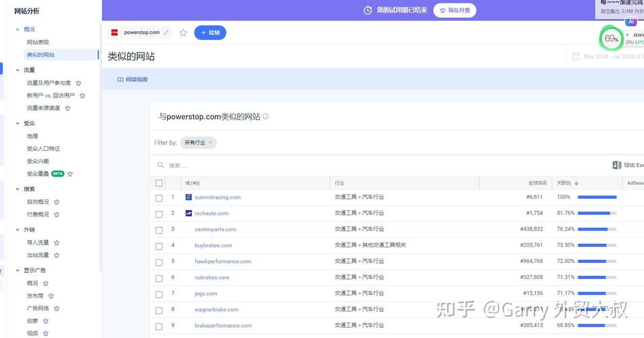
Task: Check the wagnerbrake.com row checkbox
Action: pyautogui.click(x=159, y=310)
